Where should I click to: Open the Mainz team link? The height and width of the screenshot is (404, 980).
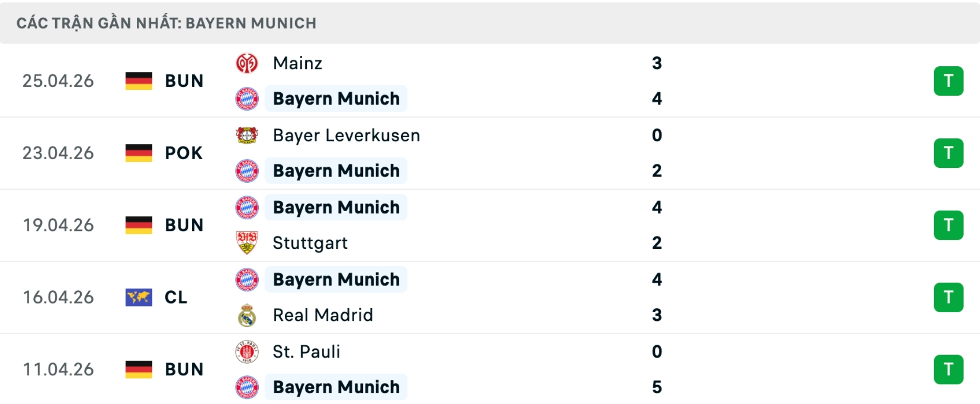[298, 63]
